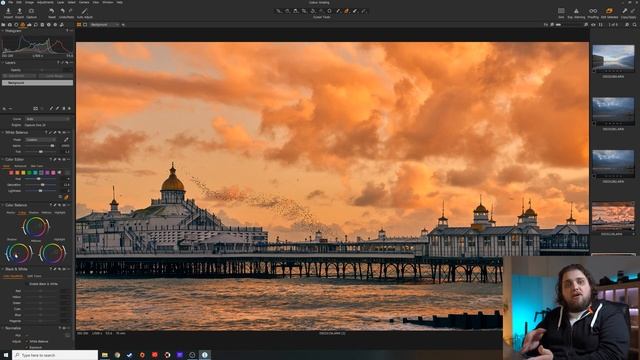Tick the Enable Black & White checkbox
This screenshot has height=360, width=640.
(x=28, y=284)
